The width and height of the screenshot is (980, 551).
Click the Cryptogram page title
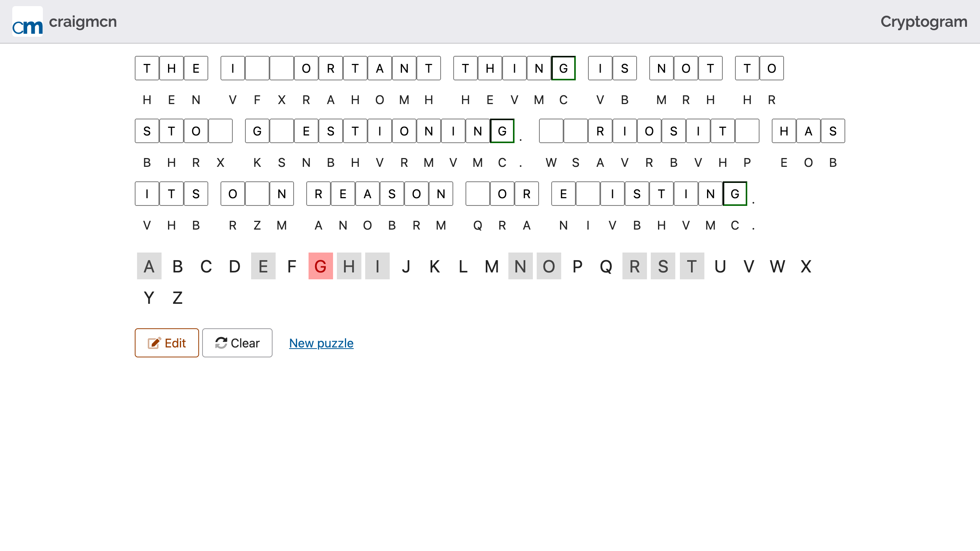924,22
